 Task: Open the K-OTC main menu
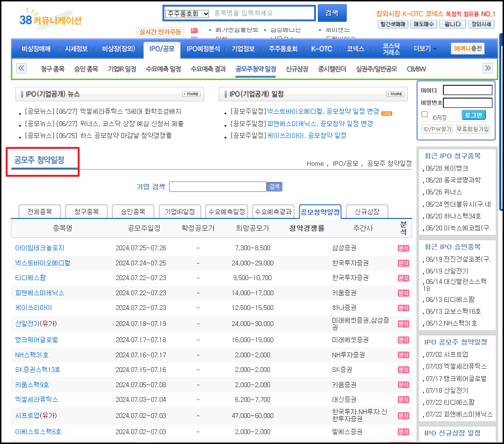(x=322, y=48)
